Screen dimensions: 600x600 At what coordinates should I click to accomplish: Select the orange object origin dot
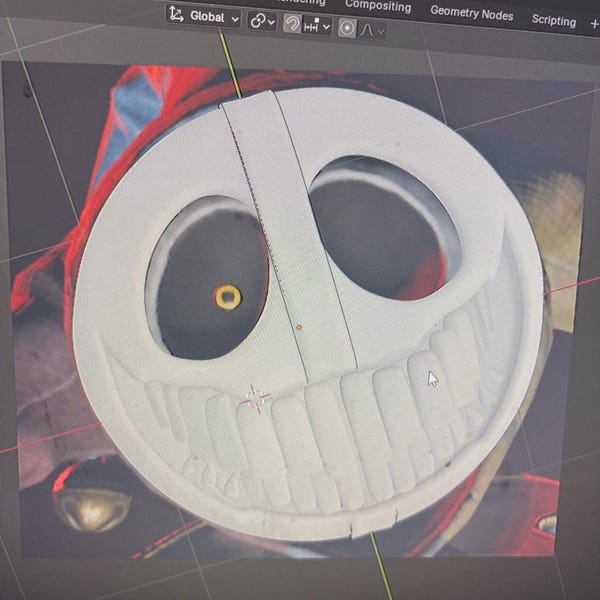pyautogui.click(x=299, y=328)
